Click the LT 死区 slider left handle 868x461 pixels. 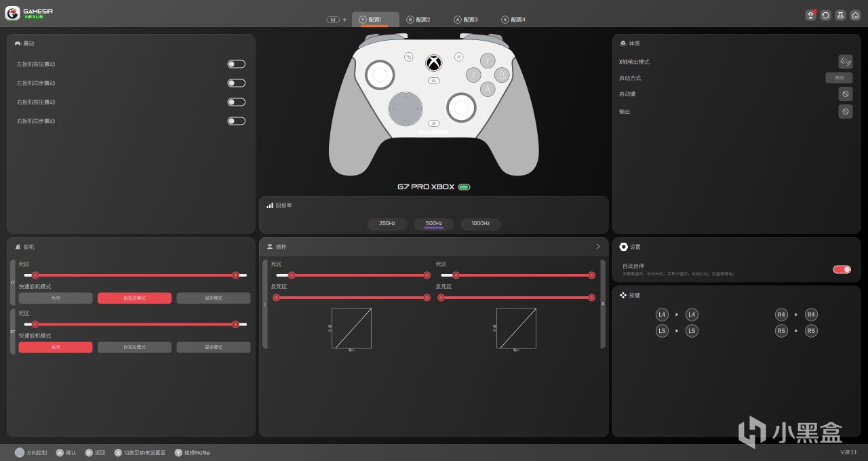coord(35,275)
